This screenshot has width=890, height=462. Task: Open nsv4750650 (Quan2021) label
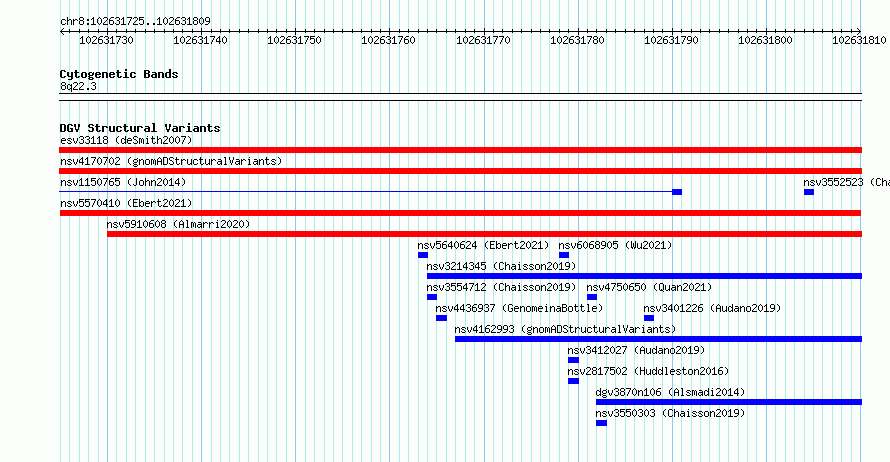coord(649,287)
